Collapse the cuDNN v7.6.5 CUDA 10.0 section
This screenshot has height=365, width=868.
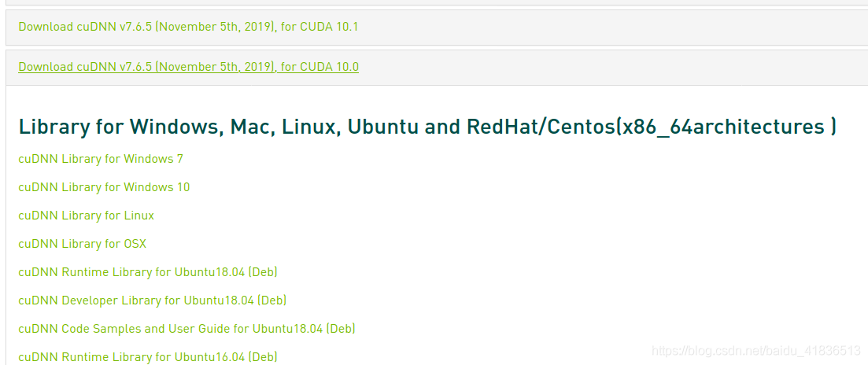click(x=188, y=67)
